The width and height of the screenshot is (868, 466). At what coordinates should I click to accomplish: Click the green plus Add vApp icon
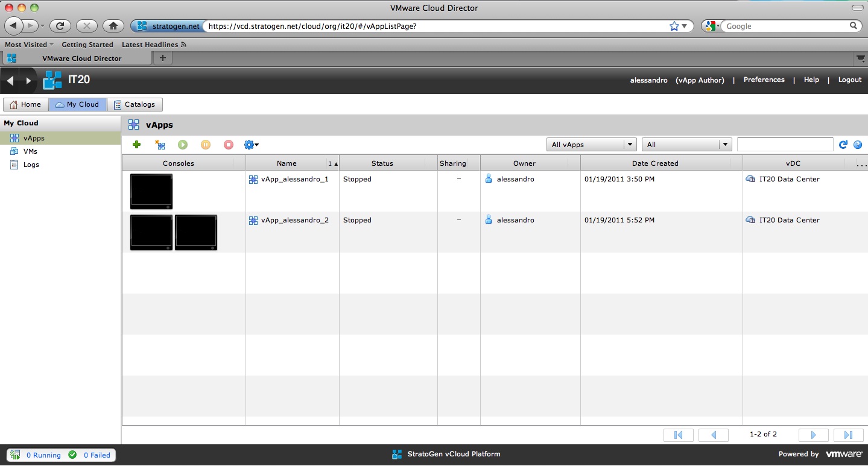(x=137, y=145)
